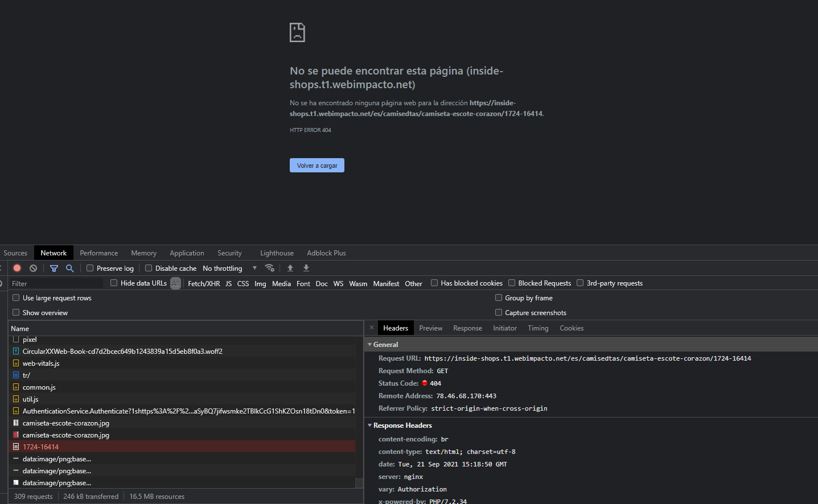Sort by the Name column header

(186, 328)
